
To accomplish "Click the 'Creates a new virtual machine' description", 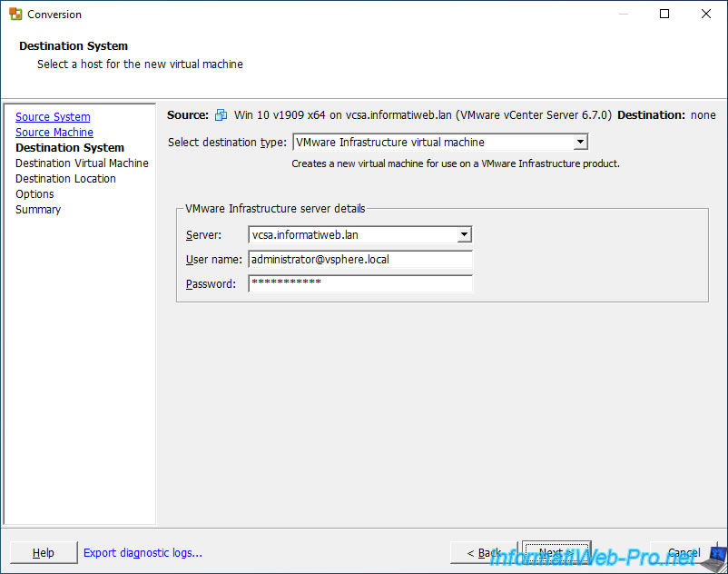I will click(456, 163).
